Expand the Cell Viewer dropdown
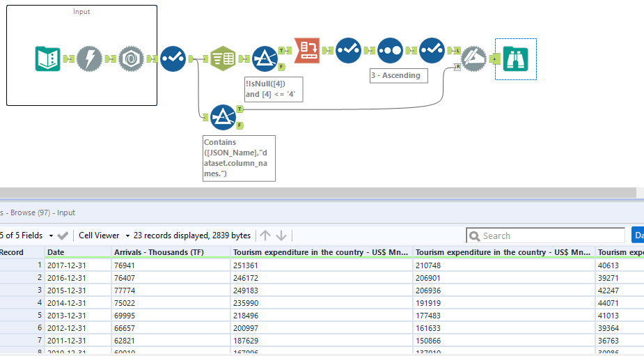644x356 pixels. 104,235
